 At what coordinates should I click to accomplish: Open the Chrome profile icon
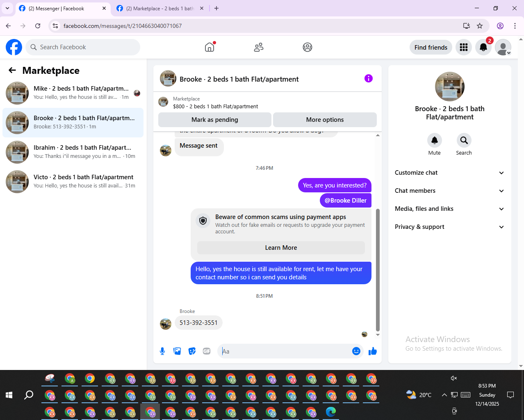point(500,26)
